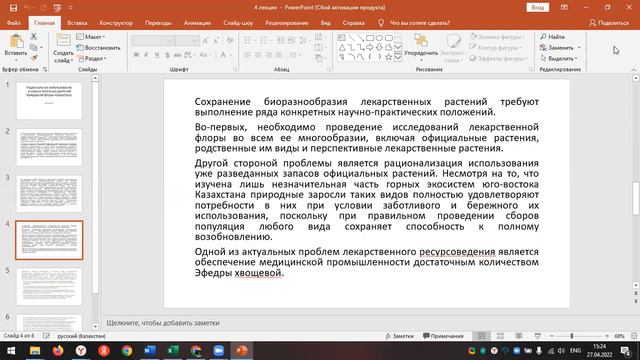The width and height of the screenshot is (640, 360).
Task: Select slide 5 thumbnail
Action: tap(49, 287)
